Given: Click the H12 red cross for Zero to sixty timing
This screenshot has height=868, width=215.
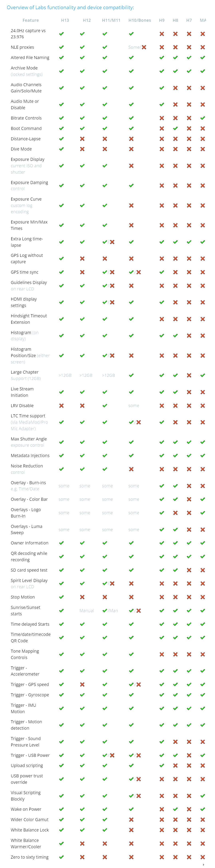Looking at the screenshot, I should [82, 857].
